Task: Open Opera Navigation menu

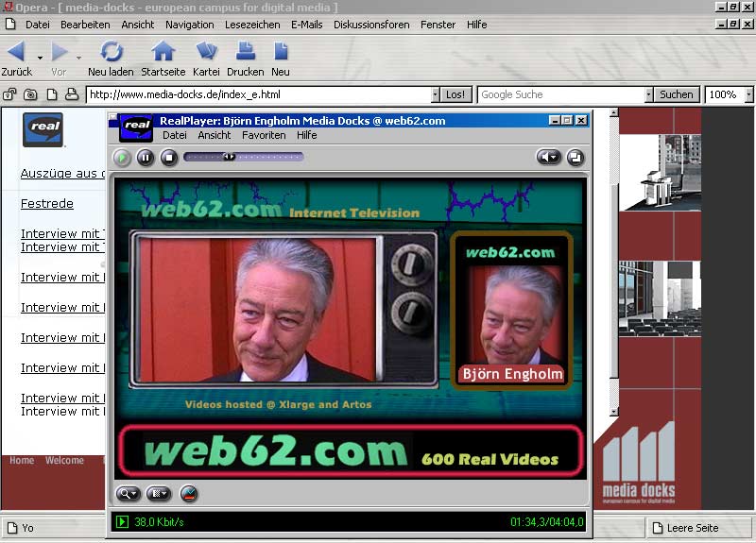Action: (190, 25)
